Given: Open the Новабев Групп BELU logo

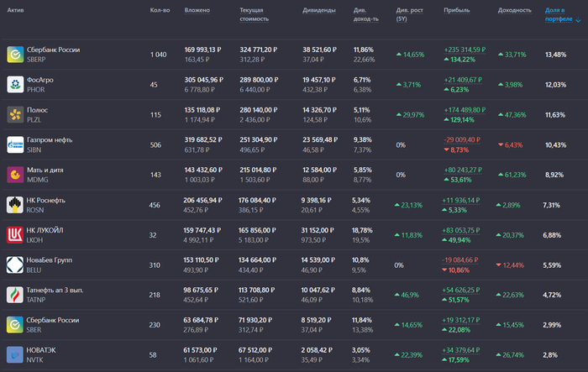Looking at the screenshot, I should point(15,265).
